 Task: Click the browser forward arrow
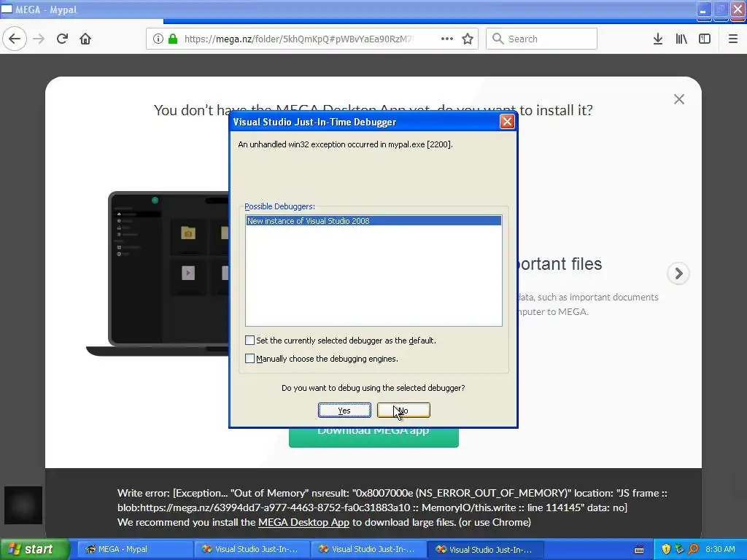[x=39, y=39]
